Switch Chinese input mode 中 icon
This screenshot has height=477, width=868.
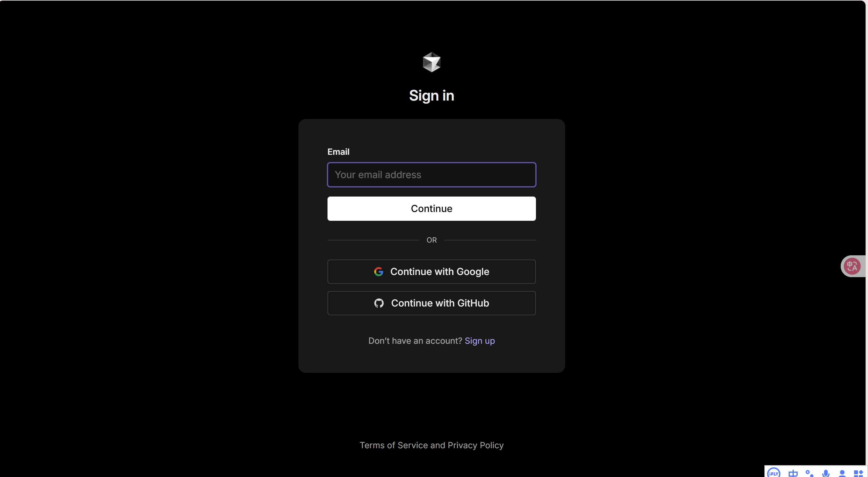click(x=793, y=473)
